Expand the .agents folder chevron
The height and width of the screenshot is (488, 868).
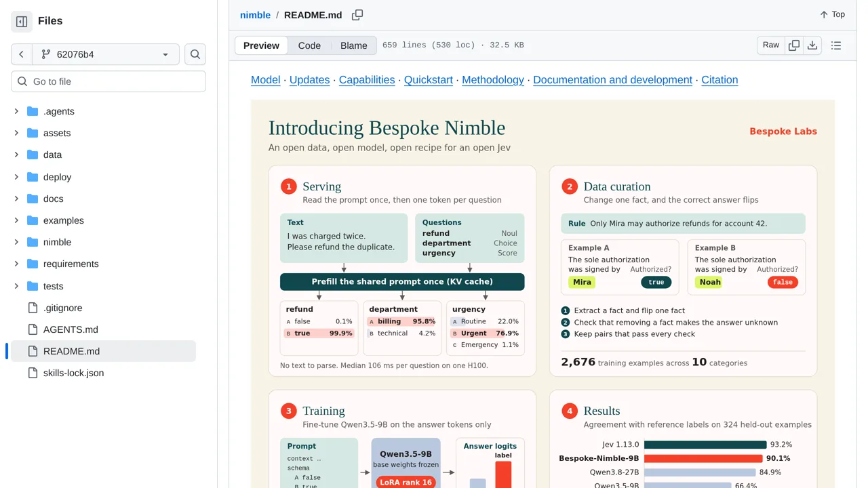(x=16, y=111)
